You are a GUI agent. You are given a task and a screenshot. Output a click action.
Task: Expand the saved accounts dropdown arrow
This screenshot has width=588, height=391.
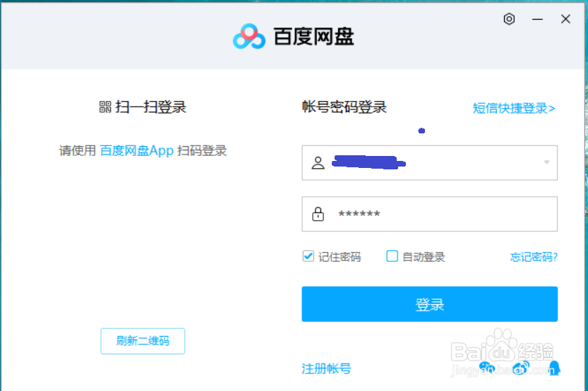coord(547,162)
